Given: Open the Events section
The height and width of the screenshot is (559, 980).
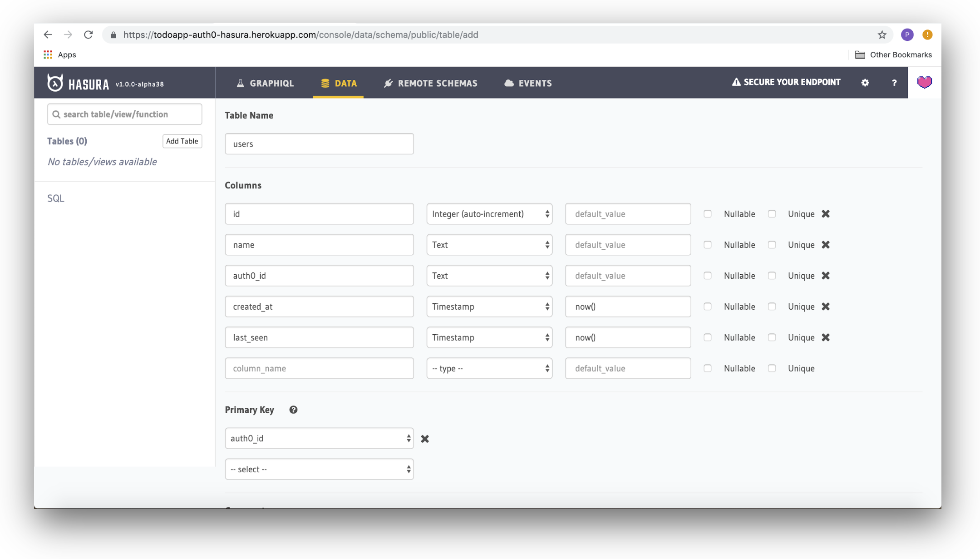Looking at the screenshot, I should point(535,83).
